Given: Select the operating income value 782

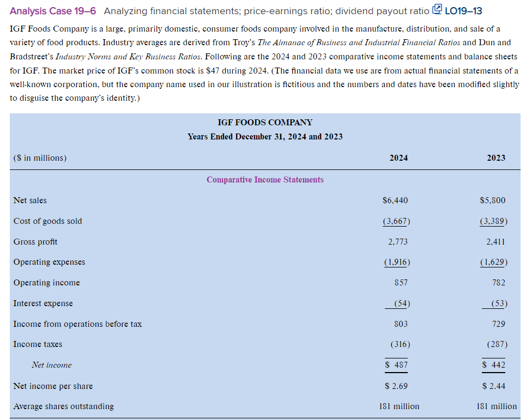Looking at the screenshot, I should coord(499,283).
